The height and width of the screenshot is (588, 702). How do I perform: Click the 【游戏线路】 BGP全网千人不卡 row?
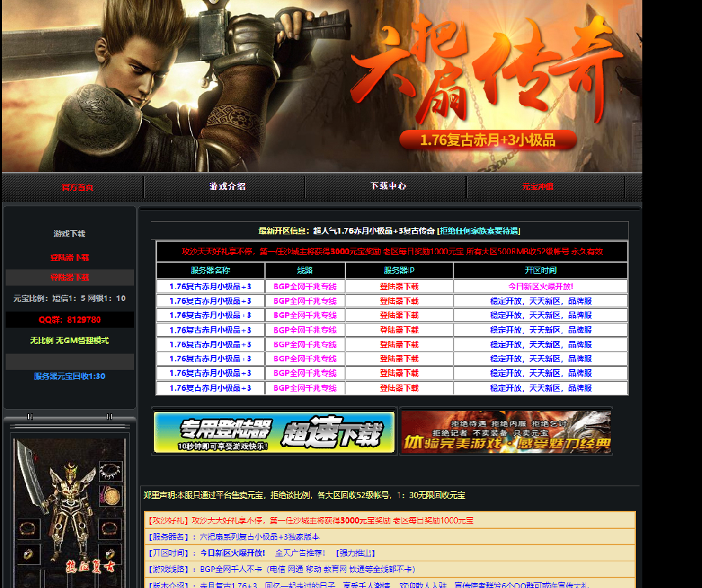pos(390,569)
